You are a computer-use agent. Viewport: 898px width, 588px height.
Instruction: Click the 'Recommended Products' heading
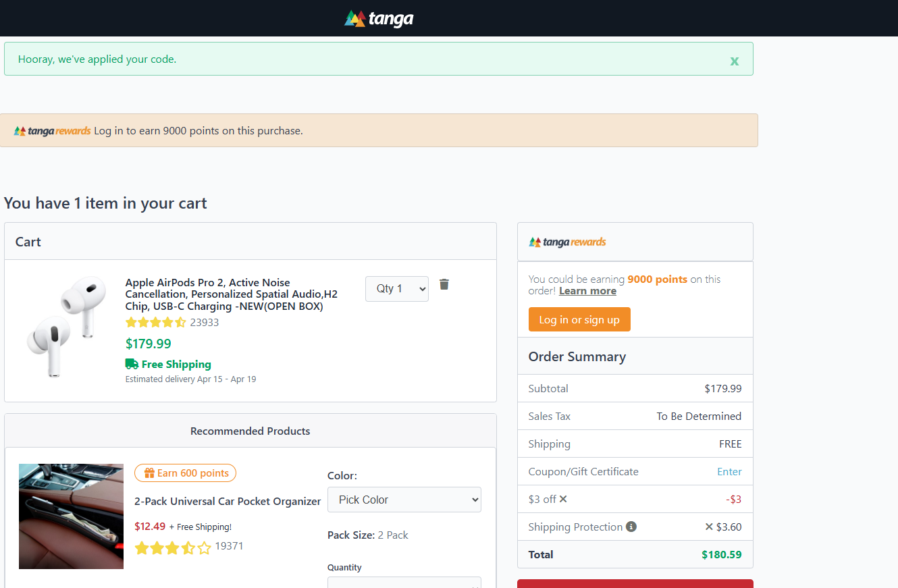pos(250,431)
